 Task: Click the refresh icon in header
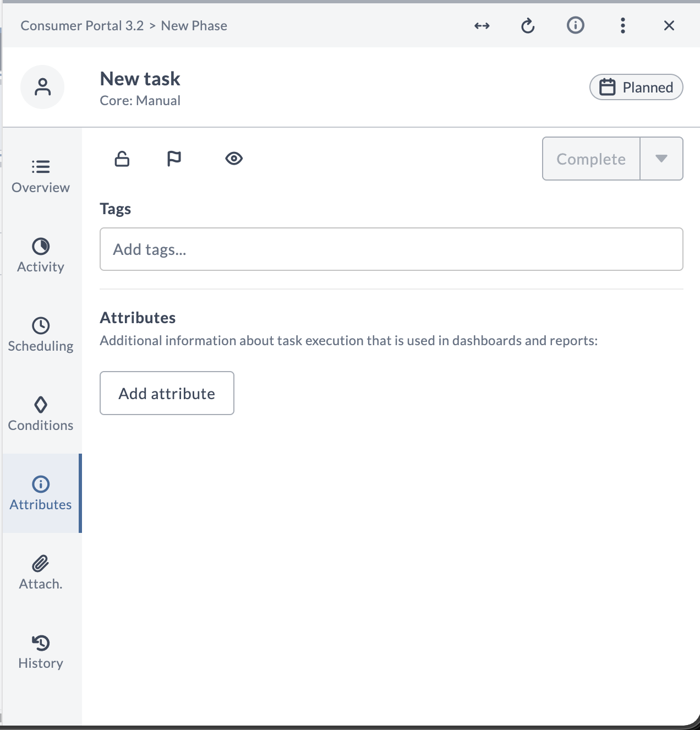(528, 26)
